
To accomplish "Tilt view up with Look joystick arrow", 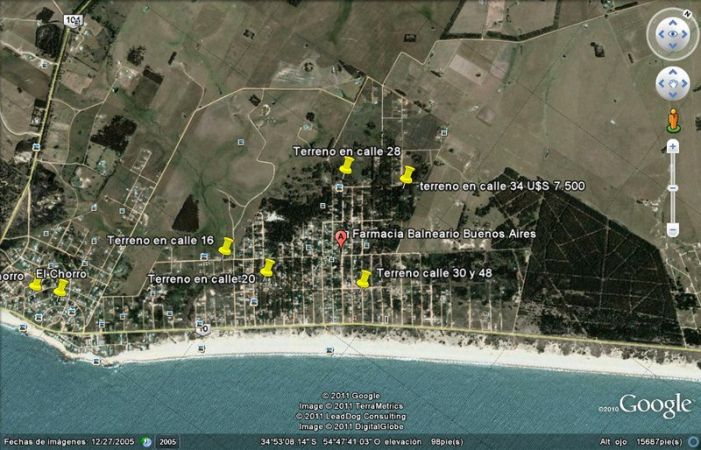I will pyautogui.click(x=673, y=21).
